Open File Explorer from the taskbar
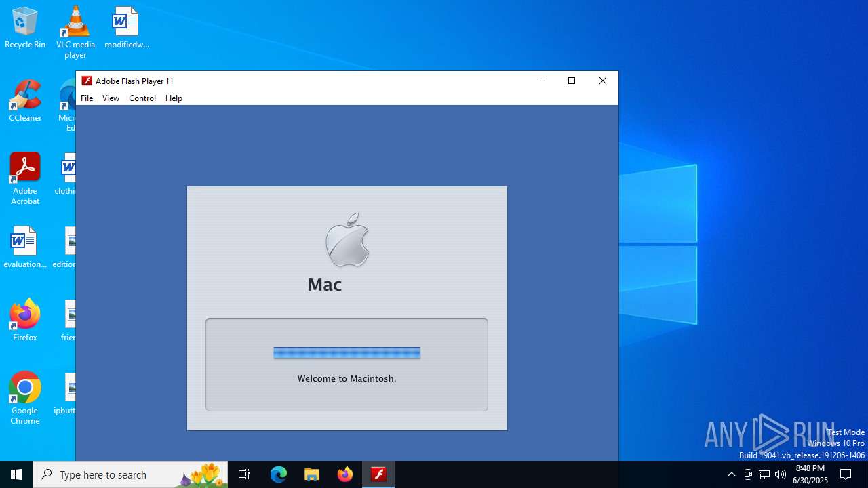Image resolution: width=868 pixels, height=488 pixels. [x=312, y=474]
